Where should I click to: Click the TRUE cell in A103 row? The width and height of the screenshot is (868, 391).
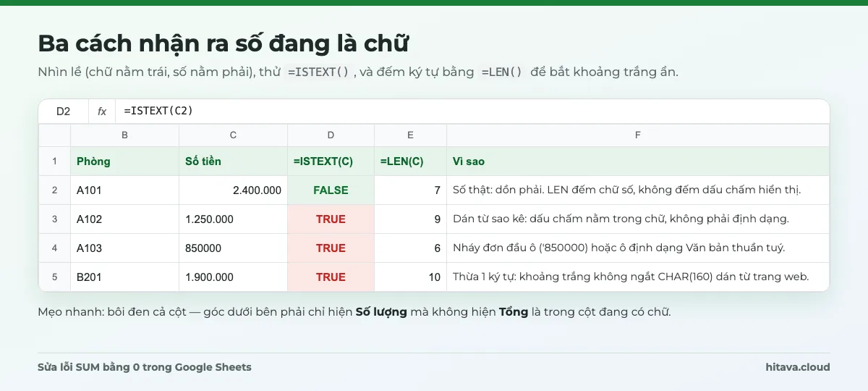point(331,248)
